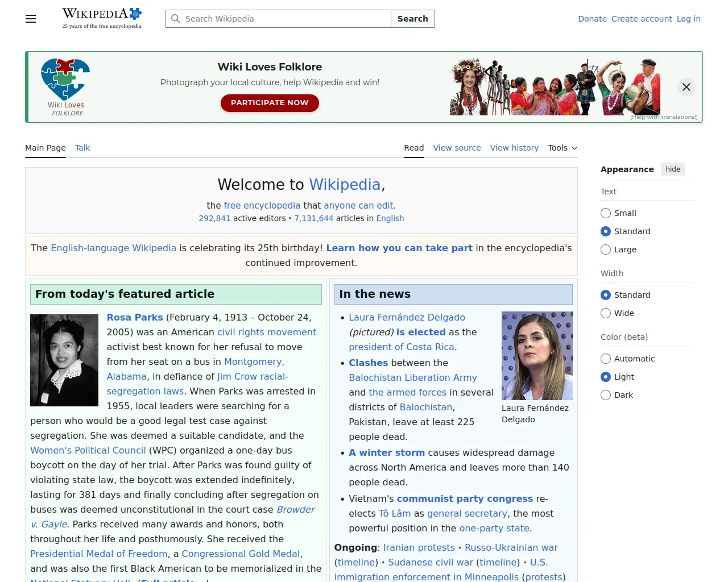The width and height of the screenshot is (728, 582).
Task: Switch to the Main Page tab
Action: click(x=45, y=148)
